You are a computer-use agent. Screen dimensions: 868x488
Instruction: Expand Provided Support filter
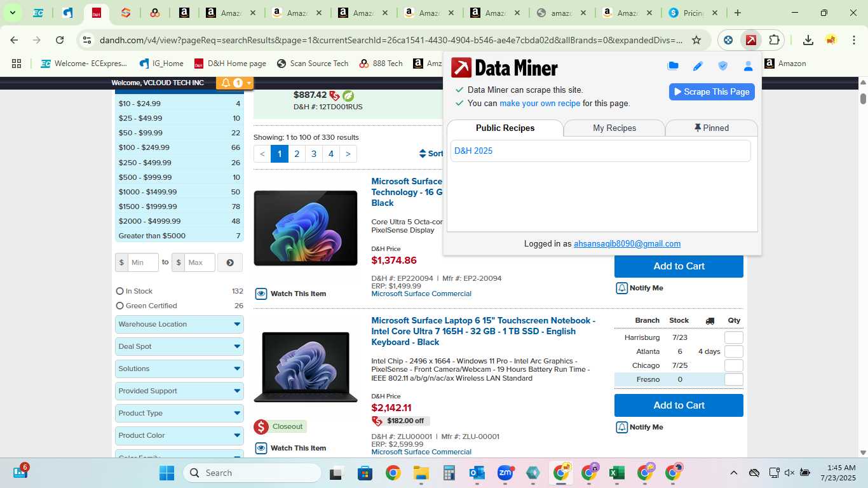point(179,391)
